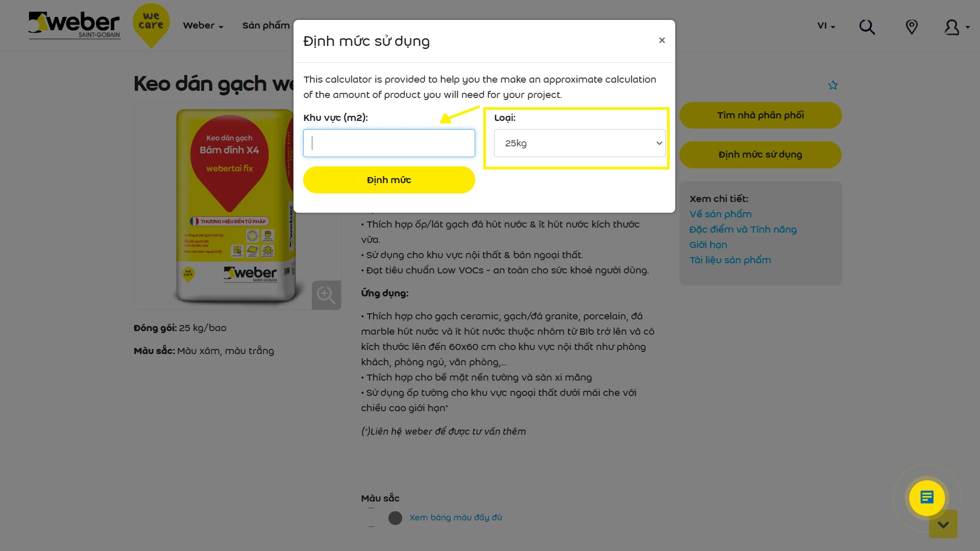Expand the VI language selector
The height and width of the screenshot is (551, 980).
click(826, 26)
